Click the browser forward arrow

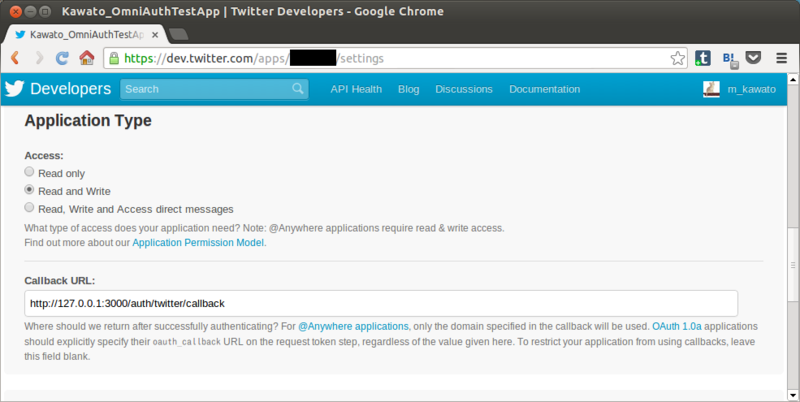pyautogui.click(x=39, y=58)
